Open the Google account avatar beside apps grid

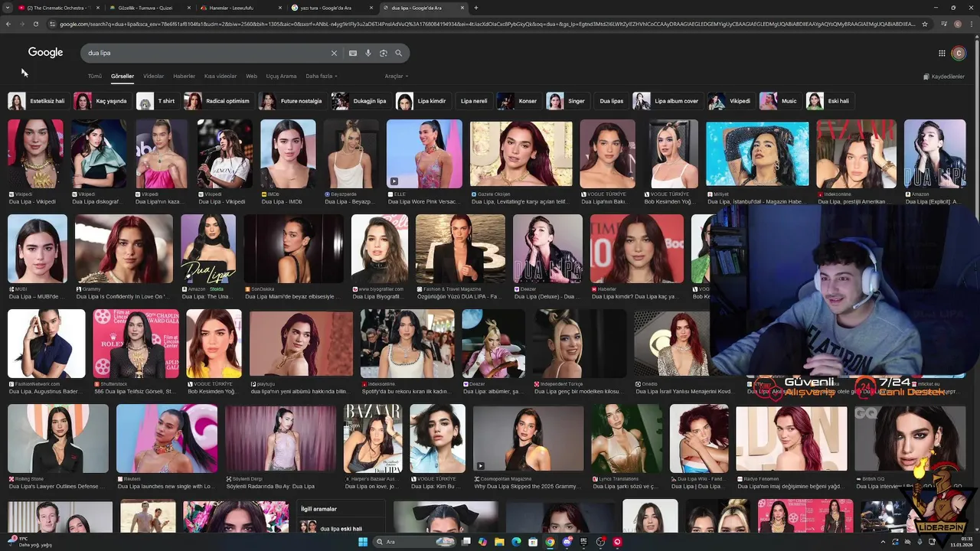pyautogui.click(x=959, y=53)
